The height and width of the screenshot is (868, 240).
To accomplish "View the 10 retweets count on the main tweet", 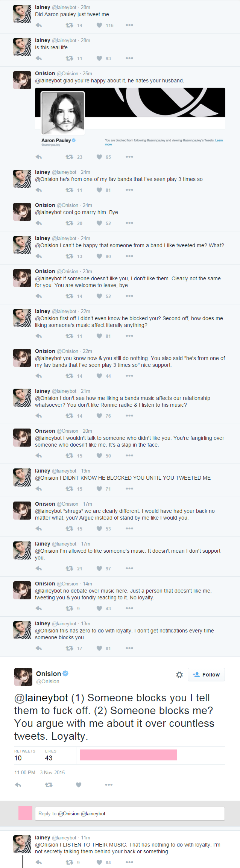I will [18, 758].
